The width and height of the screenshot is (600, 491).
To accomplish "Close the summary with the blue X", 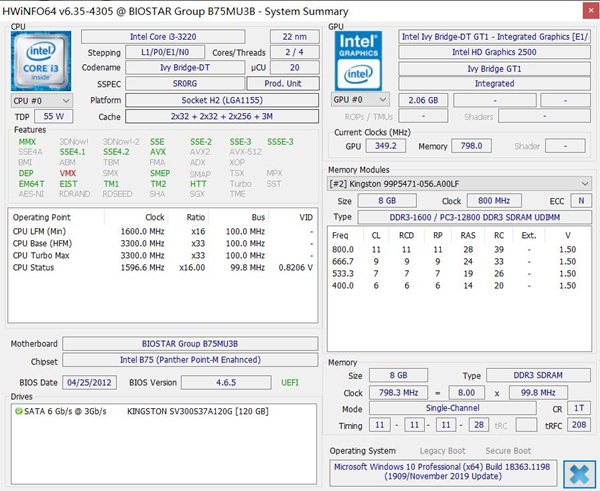I will [576, 472].
